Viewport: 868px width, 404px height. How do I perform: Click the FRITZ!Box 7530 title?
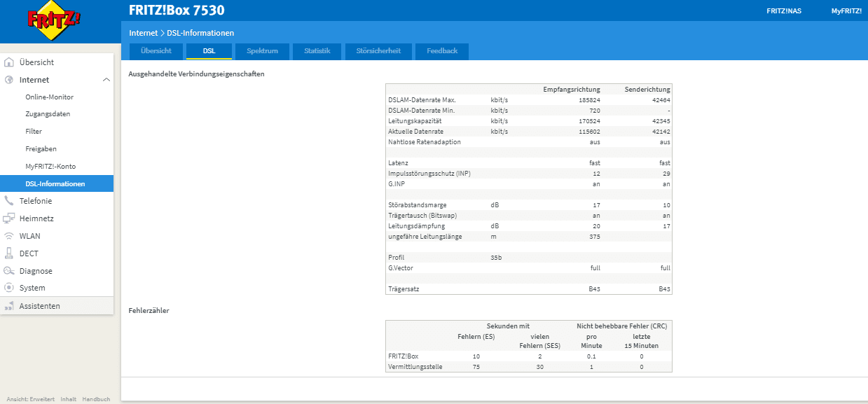pos(177,11)
